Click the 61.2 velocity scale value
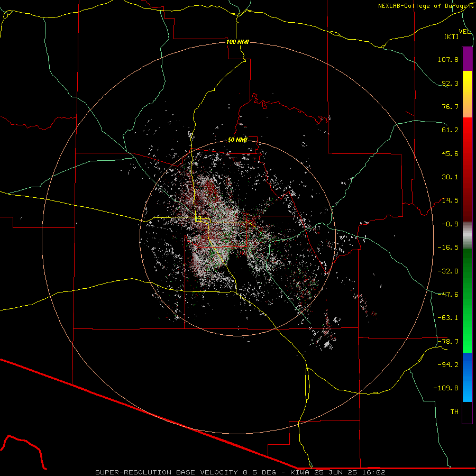Viewport: 476px width, 476px height. coord(450,130)
